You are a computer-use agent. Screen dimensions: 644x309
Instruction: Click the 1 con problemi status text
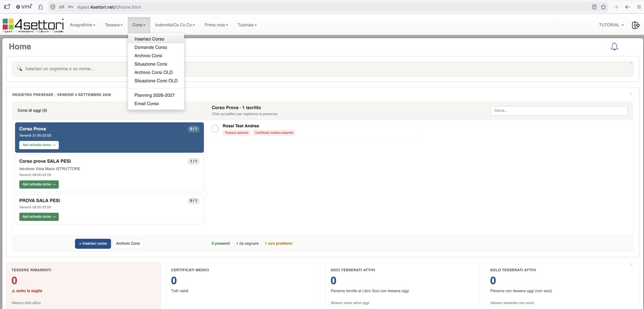point(279,243)
